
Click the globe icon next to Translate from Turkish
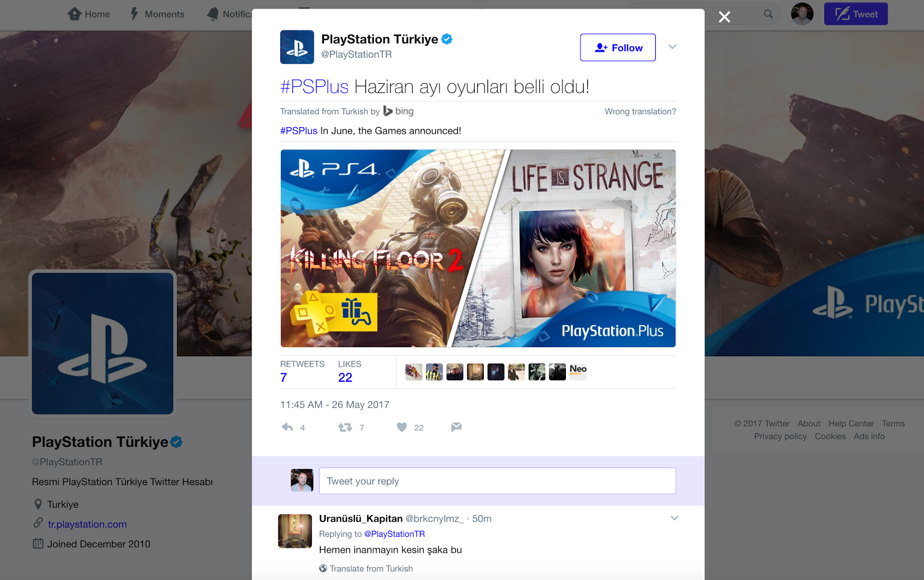[323, 568]
